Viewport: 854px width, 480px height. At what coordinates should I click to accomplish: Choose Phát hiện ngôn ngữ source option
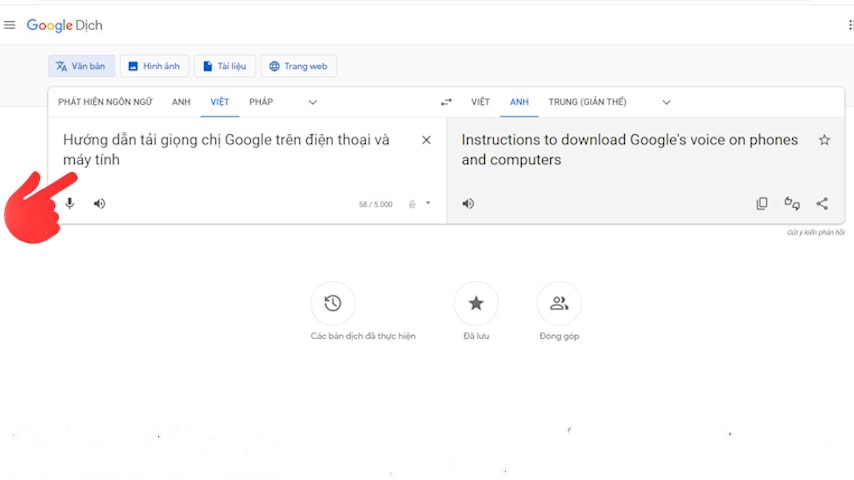(105, 102)
